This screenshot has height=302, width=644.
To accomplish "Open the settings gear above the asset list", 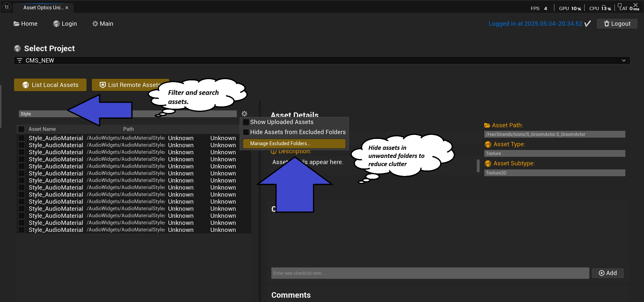I will [x=244, y=113].
